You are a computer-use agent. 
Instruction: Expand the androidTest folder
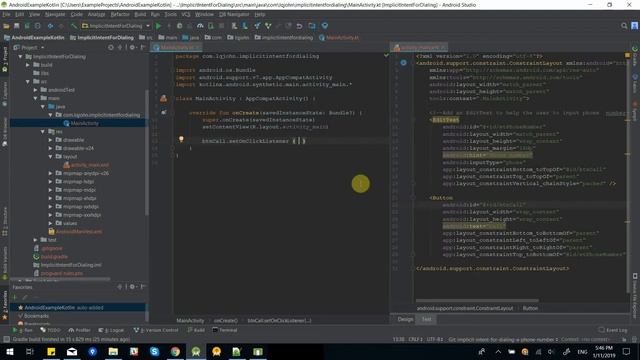pyautogui.click(x=36, y=90)
